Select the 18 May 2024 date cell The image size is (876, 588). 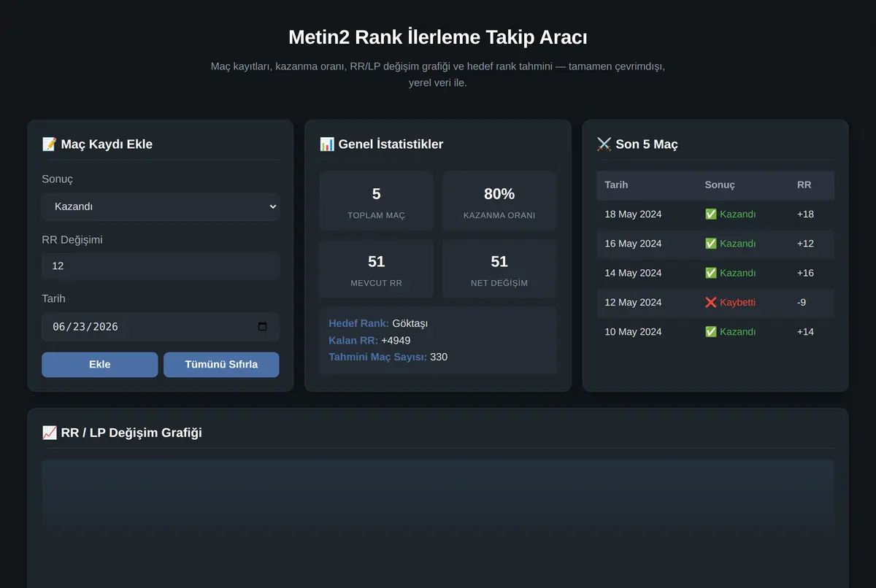(x=633, y=214)
